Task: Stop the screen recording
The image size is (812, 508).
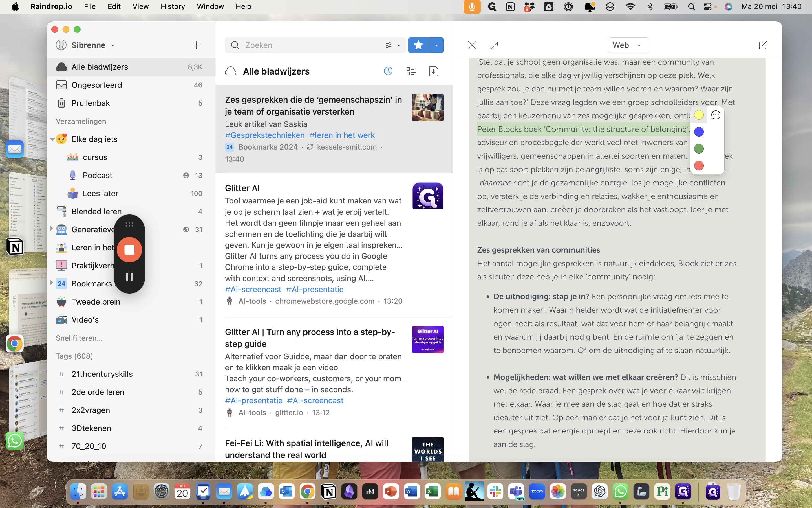Action: [x=129, y=250]
